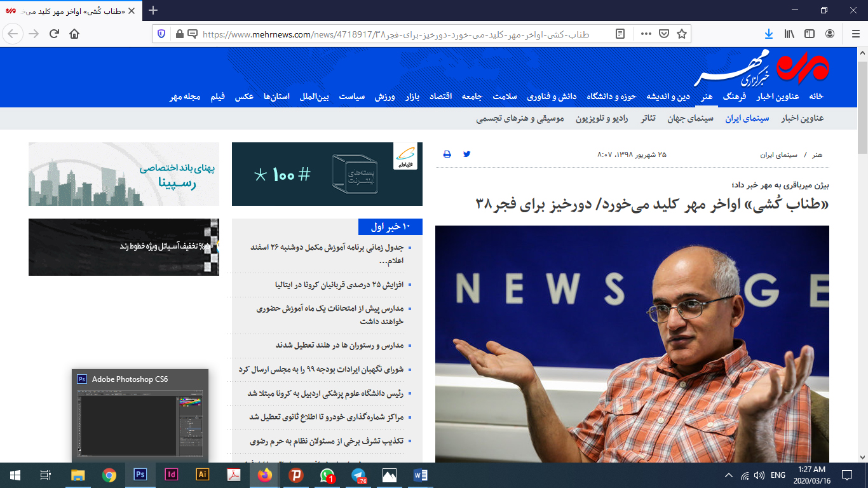868x488 pixels.
Task: Open the Firefox downloads panel
Action: (x=768, y=34)
